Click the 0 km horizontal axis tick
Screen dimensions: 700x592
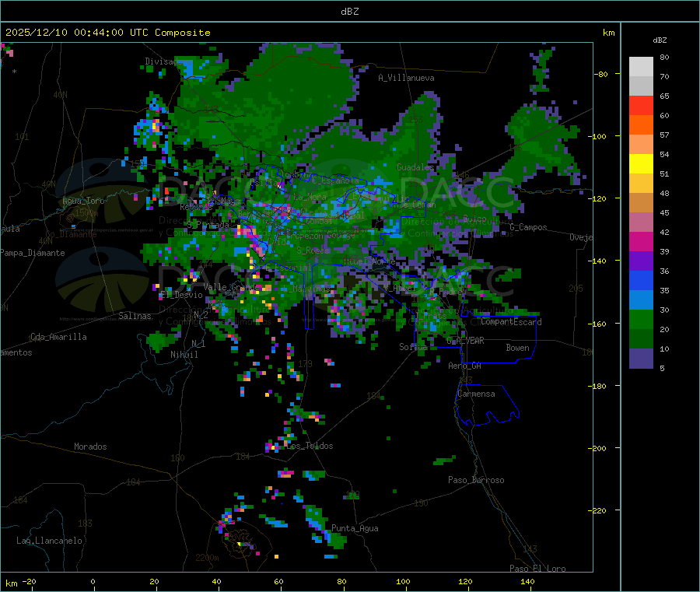pos(93,581)
